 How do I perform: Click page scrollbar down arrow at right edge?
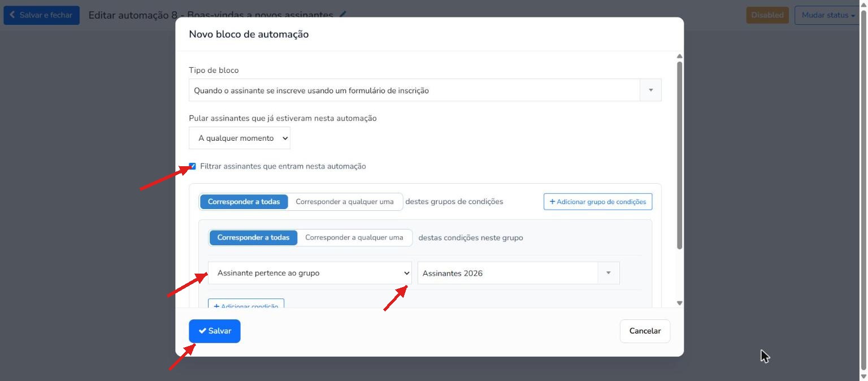coord(863,376)
